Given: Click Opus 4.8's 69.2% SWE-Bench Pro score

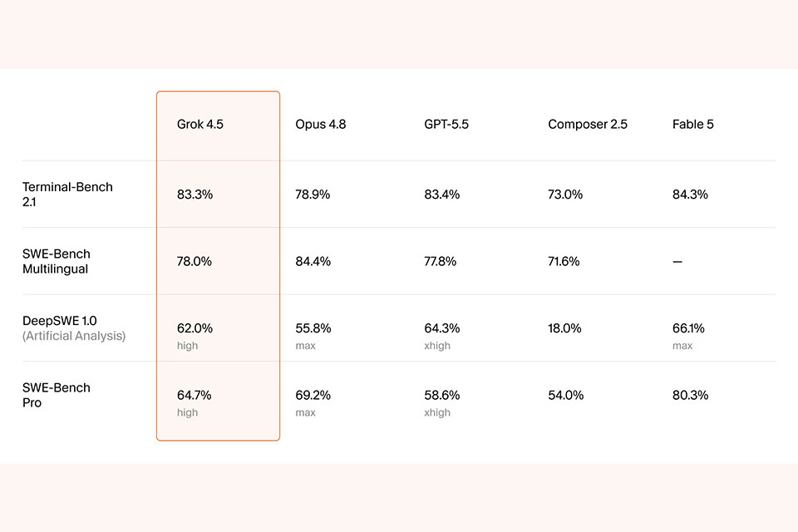Looking at the screenshot, I should click(x=313, y=395).
